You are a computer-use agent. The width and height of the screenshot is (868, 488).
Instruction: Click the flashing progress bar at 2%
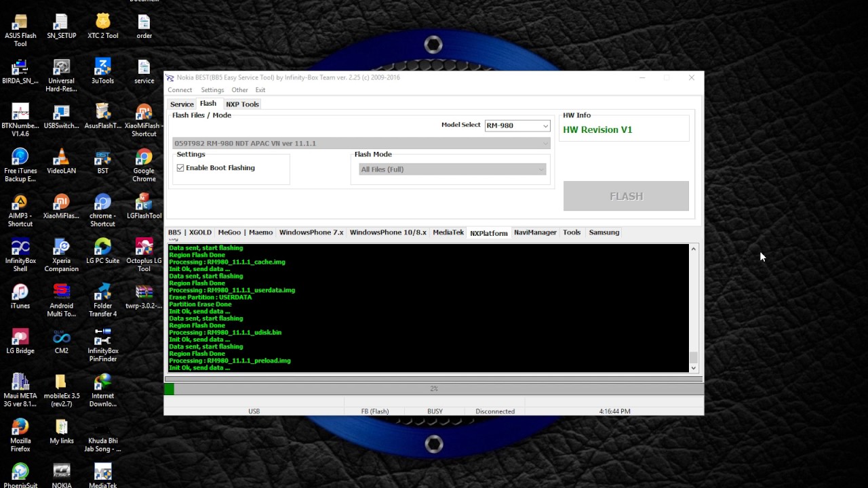pos(433,389)
